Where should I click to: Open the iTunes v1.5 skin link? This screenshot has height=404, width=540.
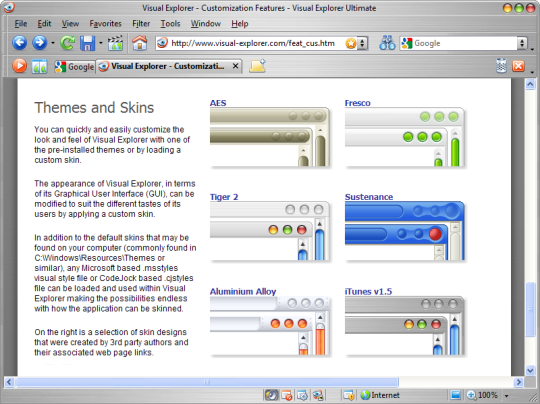pyautogui.click(x=368, y=292)
